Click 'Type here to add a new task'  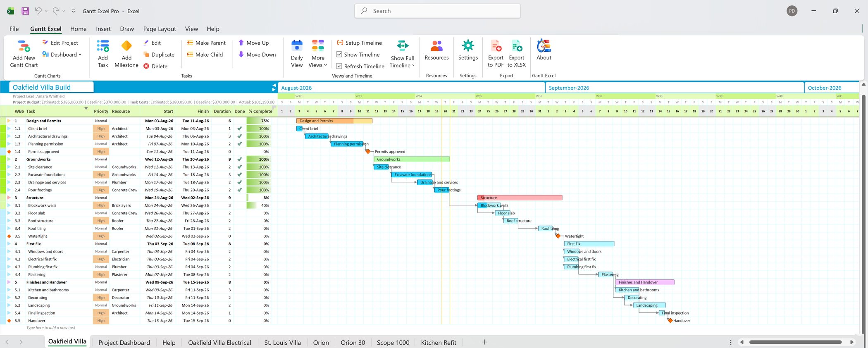click(x=51, y=328)
